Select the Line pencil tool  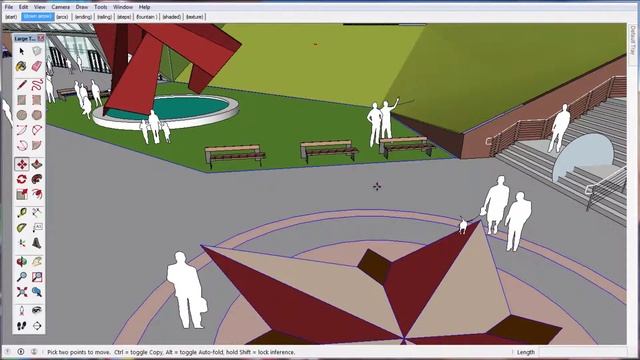(22, 85)
